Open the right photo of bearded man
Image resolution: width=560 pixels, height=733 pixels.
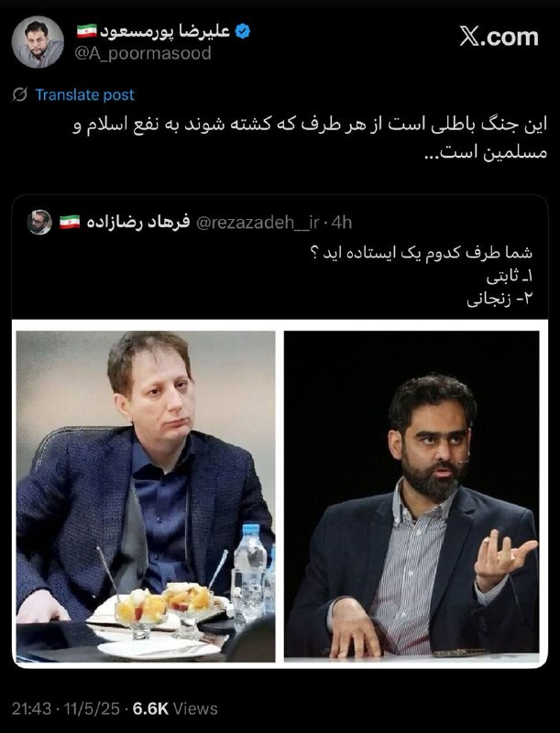412,497
